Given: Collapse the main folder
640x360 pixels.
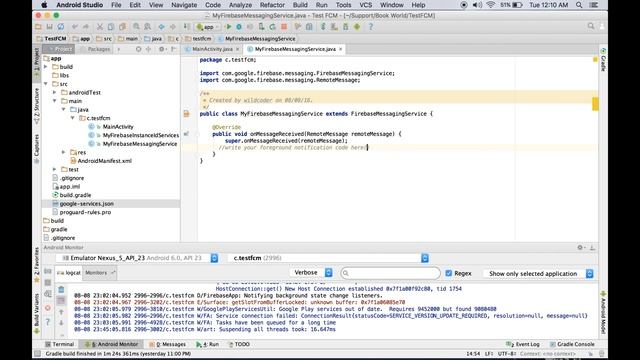Looking at the screenshot, I should point(54,101).
